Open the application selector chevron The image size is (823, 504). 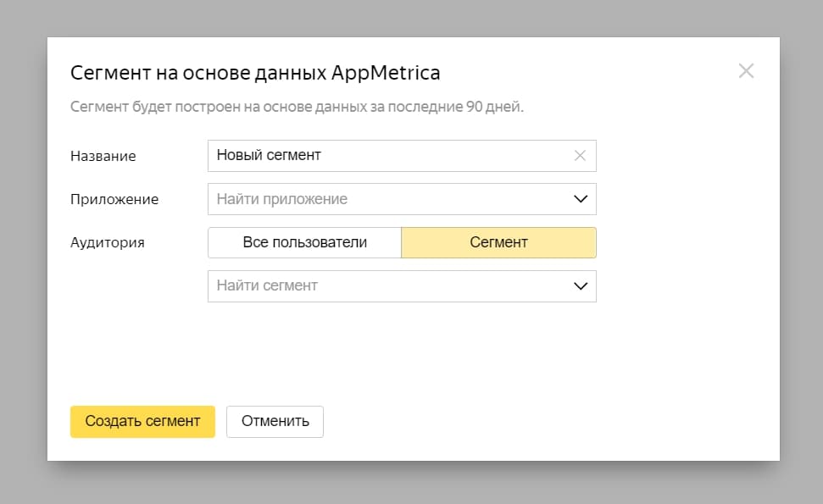click(581, 199)
